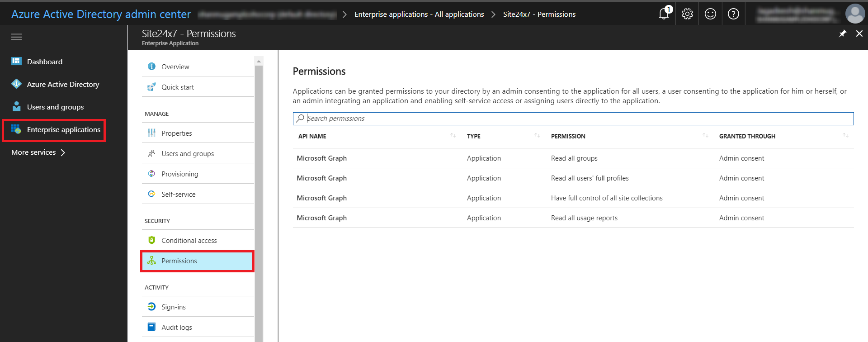The height and width of the screenshot is (342, 868).
Task: Open portal settings gear icon
Action: coord(687,14)
